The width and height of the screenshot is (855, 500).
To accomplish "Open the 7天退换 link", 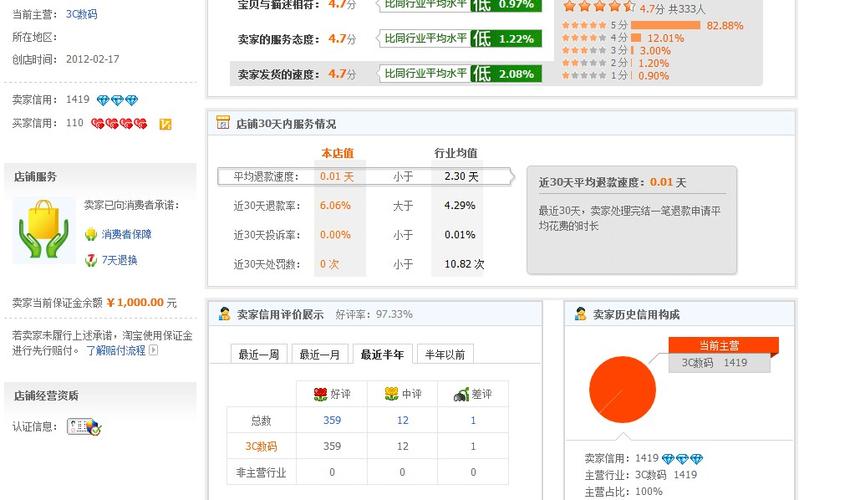I will tap(119, 260).
